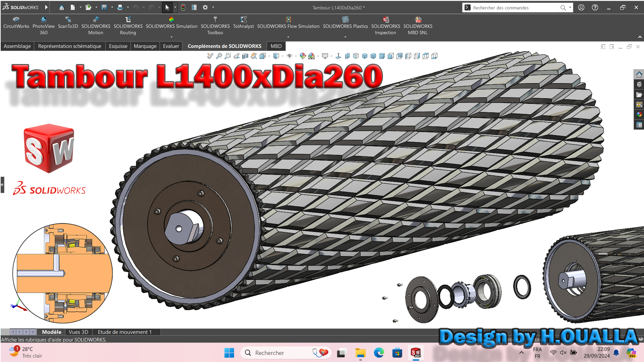The image size is (644, 362).
Task: Activate ScanTo3D add-in
Action: point(68,23)
